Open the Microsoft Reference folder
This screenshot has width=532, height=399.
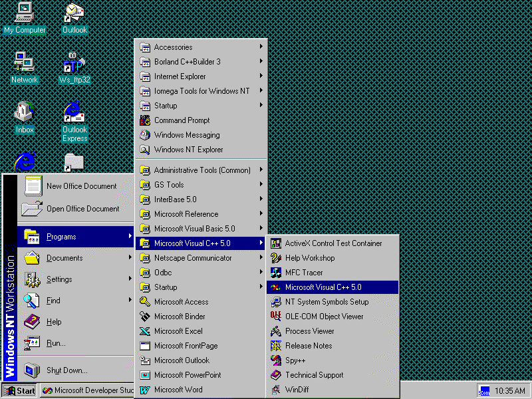point(200,213)
